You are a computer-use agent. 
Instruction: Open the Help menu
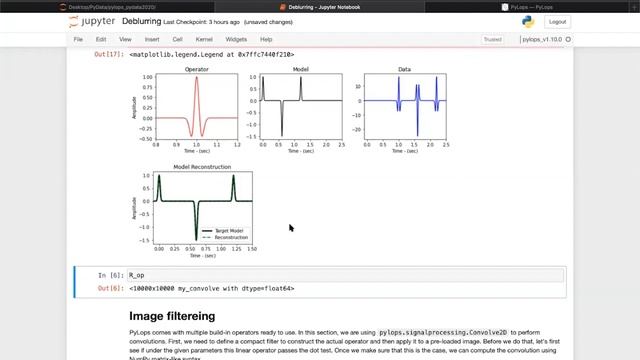[266, 40]
